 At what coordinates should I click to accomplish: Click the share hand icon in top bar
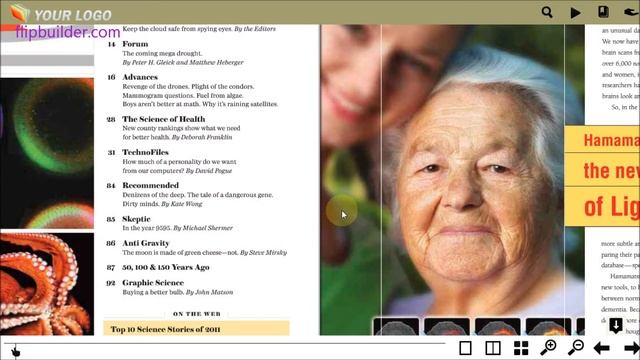[x=631, y=12]
